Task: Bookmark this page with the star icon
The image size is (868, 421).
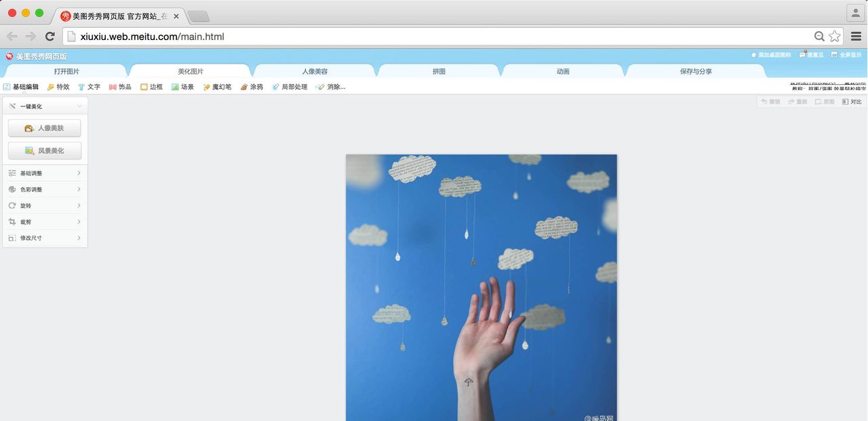Action: coord(835,37)
